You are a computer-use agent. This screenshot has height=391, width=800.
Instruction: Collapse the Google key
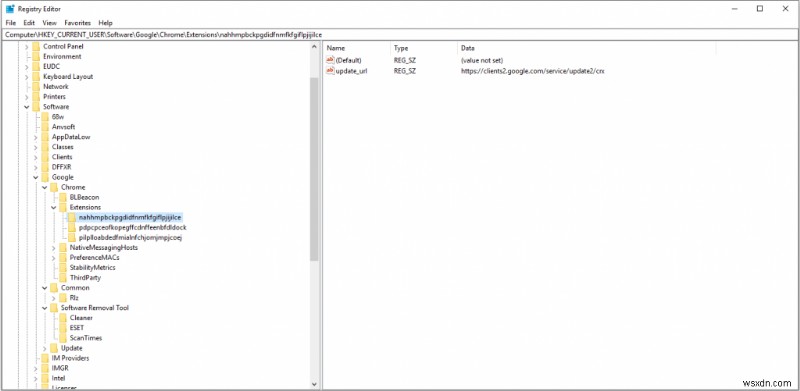pyautogui.click(x=35, y=177)
